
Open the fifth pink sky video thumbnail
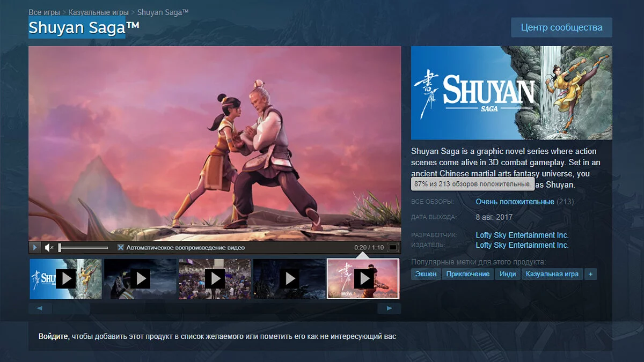pos(363,278)
